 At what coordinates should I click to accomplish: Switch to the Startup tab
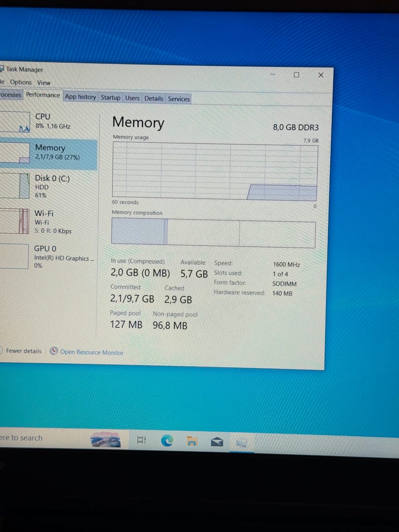click(111, 98)
